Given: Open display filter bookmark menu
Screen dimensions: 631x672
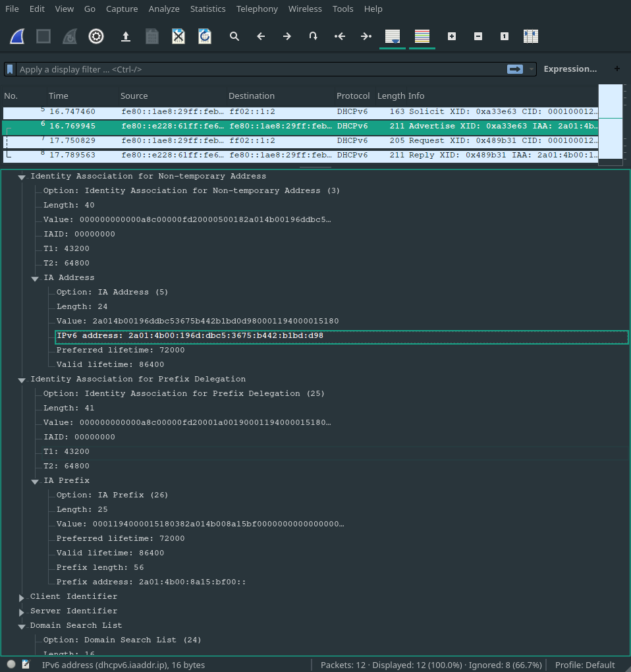Looking at the screenshot, I should 11,69.
